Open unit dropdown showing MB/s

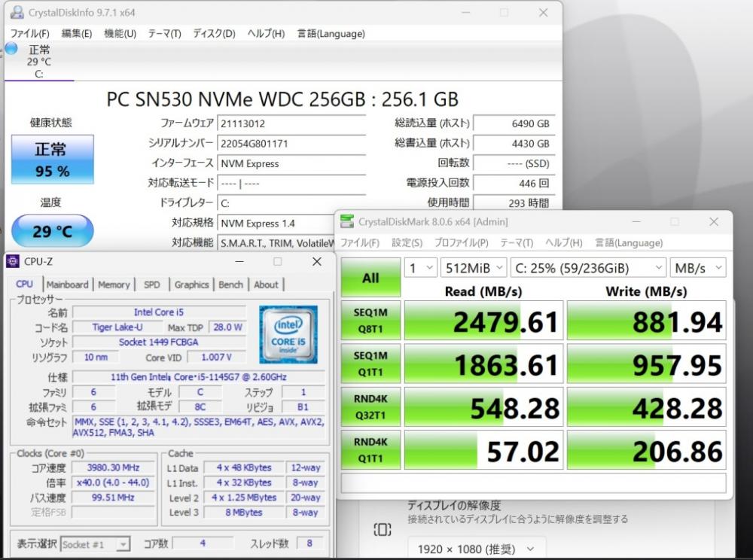(698, 268)
